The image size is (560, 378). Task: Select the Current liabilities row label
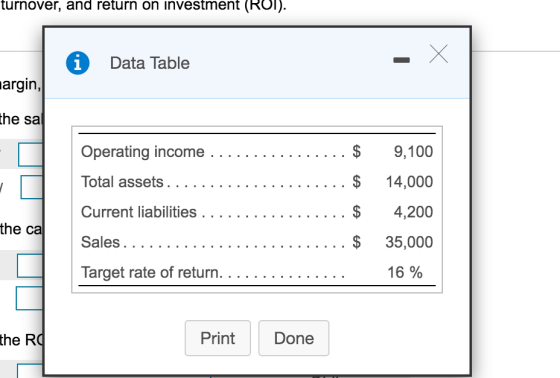coord(139,212)
